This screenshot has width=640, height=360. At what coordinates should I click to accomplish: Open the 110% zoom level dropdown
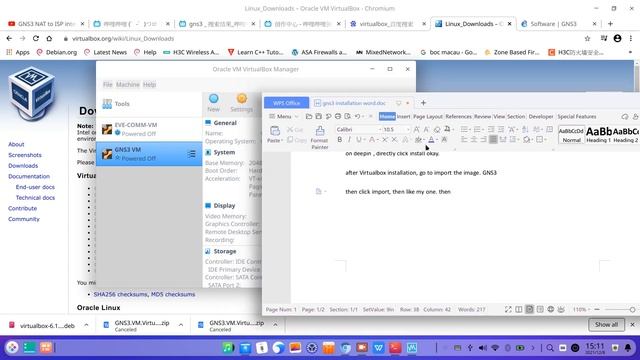[581, 309]
